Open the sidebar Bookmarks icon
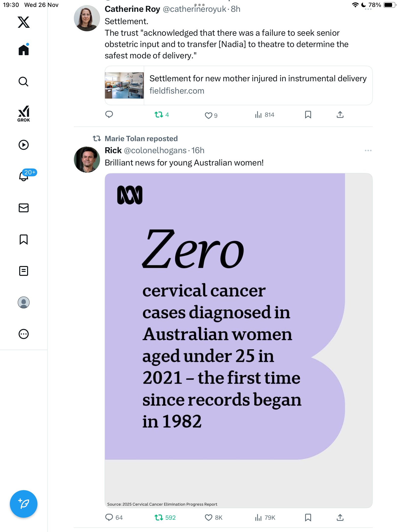The height and width of the screenshot is (532, 399). pos(24,239)
